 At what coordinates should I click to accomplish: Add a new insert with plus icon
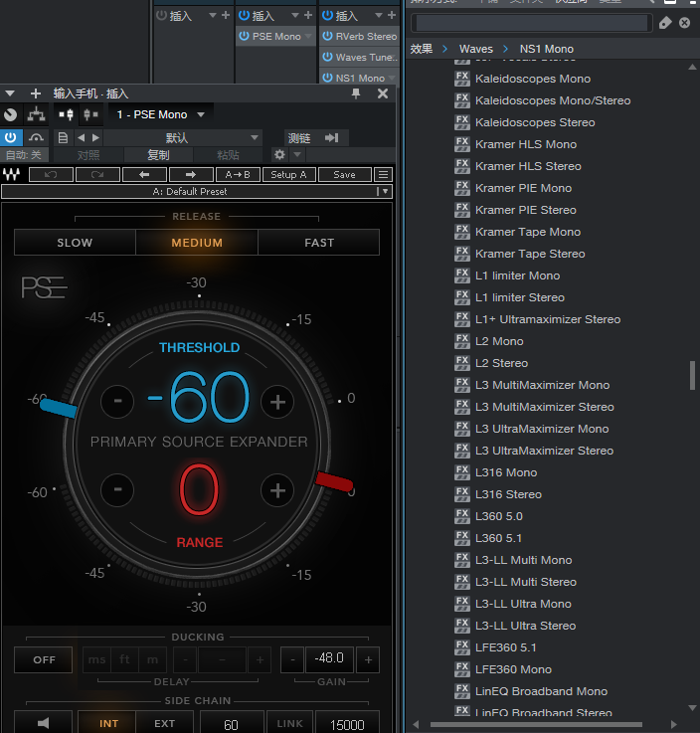click(36, 93)
